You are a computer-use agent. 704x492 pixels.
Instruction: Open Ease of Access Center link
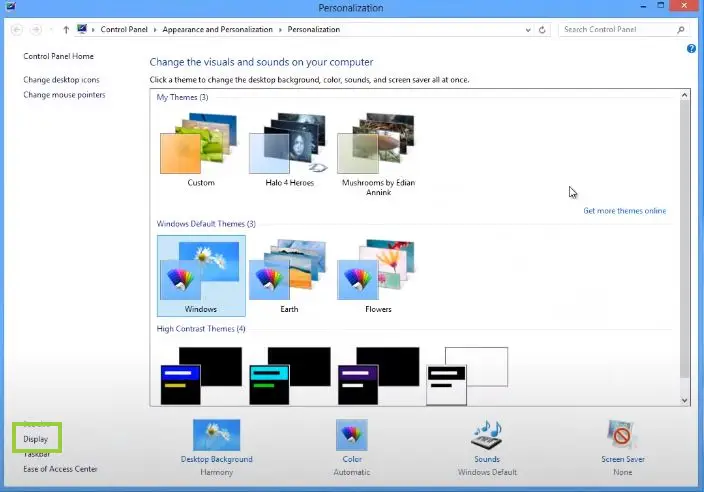pos(60,469)
